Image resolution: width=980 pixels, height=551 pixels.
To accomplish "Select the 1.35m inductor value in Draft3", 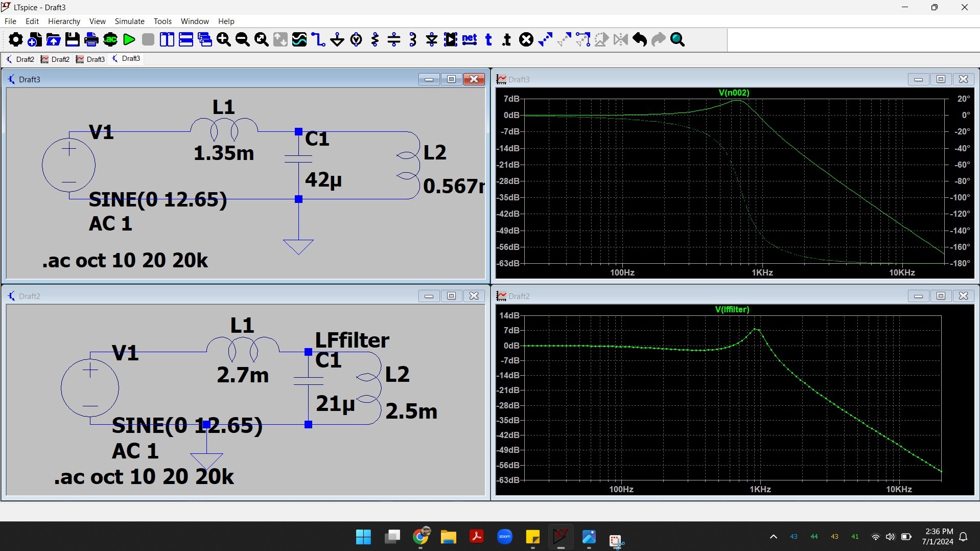I will (224, 153).
